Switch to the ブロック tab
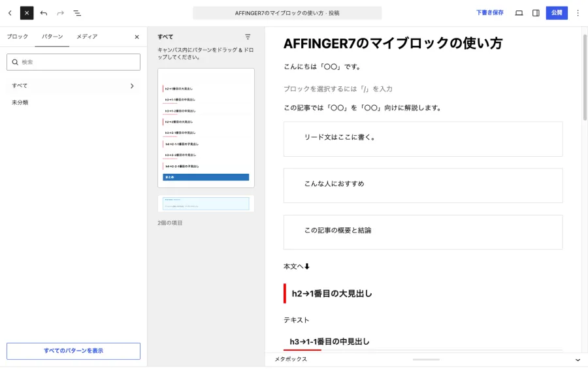 click(18, 37)
